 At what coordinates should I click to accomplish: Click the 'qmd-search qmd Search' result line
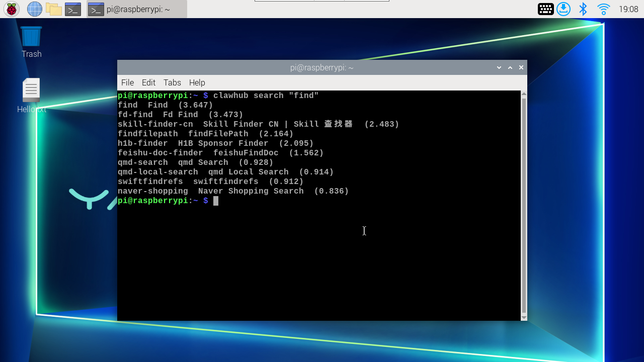click(x=195, y=162)
